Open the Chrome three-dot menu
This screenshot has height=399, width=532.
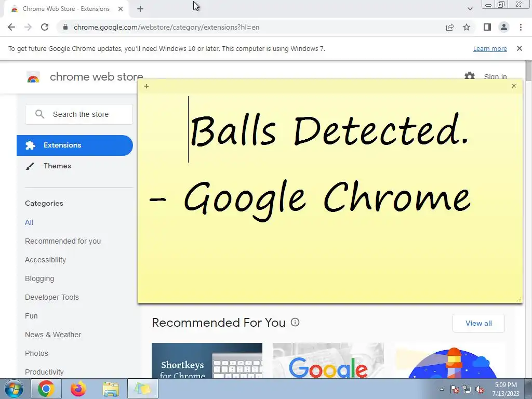pos(521,27)
